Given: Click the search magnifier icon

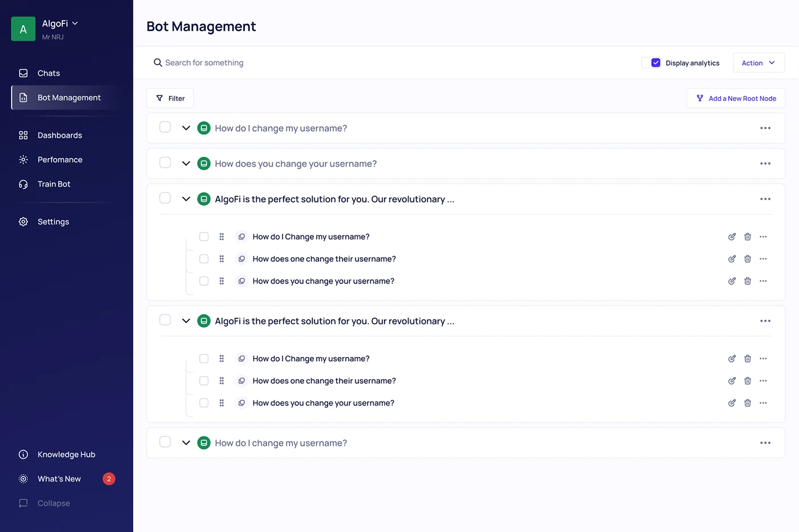Looking at the screenshot, I should pyautogui.click(x=158, y=63).
